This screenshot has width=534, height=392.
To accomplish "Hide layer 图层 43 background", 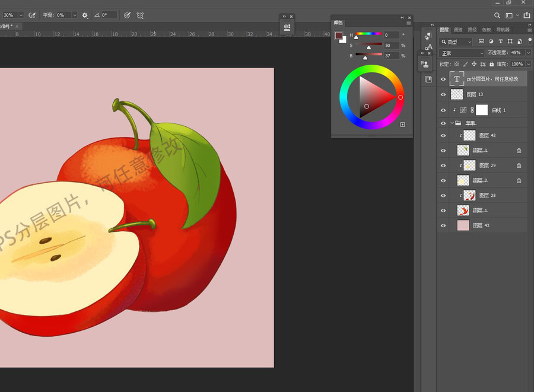I will [x=443, y=225].
